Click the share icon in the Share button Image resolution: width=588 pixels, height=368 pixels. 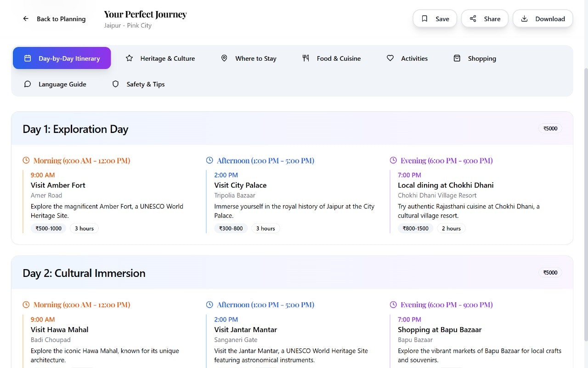473,19
